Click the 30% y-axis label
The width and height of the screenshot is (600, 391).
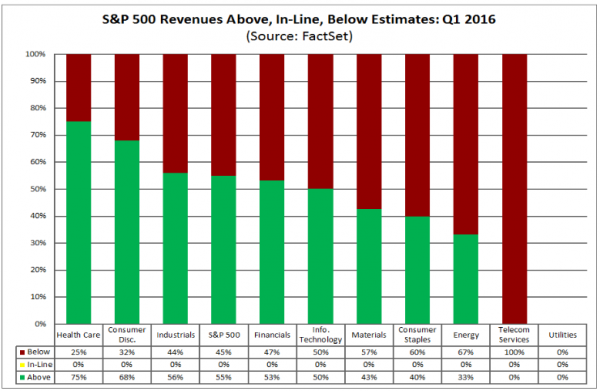tap(38, 243)
